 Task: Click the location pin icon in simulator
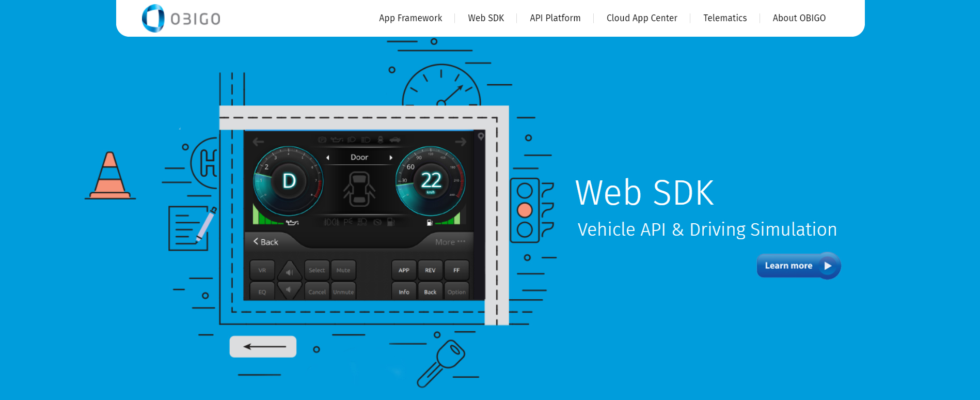click(x=481, y=136)
